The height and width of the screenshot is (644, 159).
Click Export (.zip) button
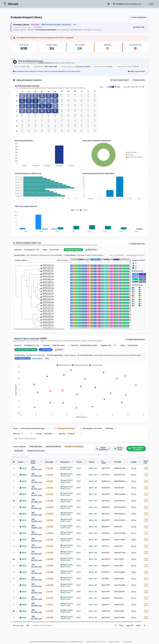click(x=138, y=27)
